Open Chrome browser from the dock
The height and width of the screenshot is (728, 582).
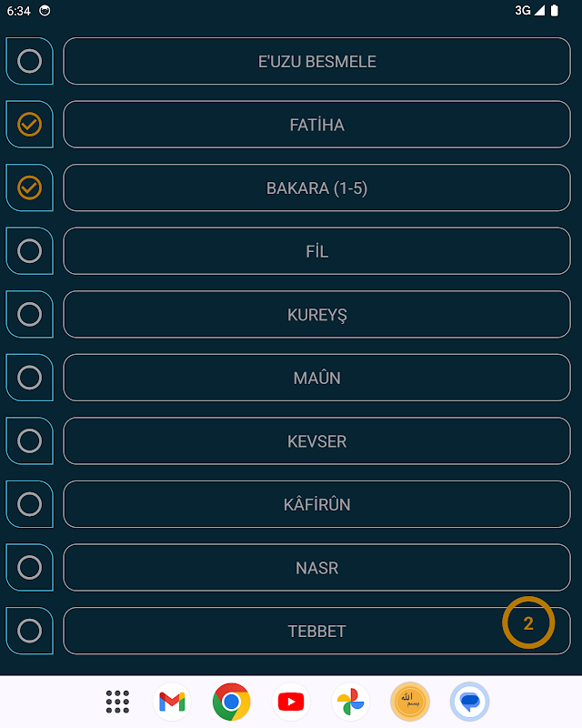point(232,702)
